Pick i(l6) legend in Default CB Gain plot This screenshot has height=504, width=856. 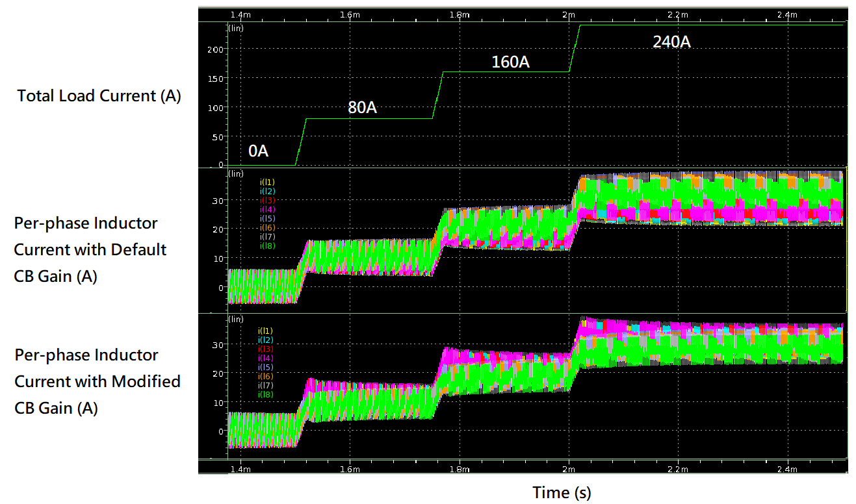coord(267,228)
